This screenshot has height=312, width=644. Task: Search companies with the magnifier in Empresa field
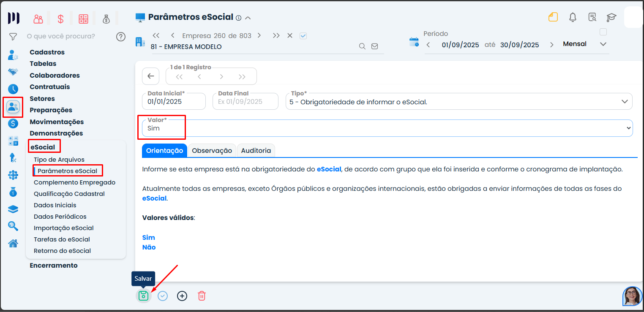tap(362, 46)
